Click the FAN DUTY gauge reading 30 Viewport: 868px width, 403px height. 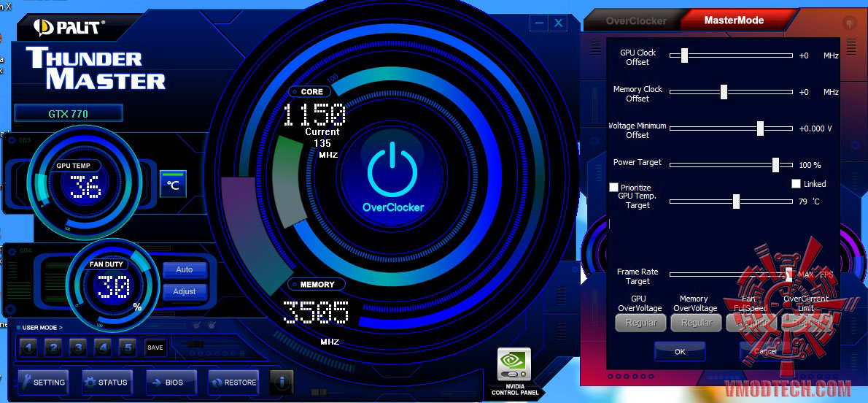pyautogui.click(x=114, y=287)
